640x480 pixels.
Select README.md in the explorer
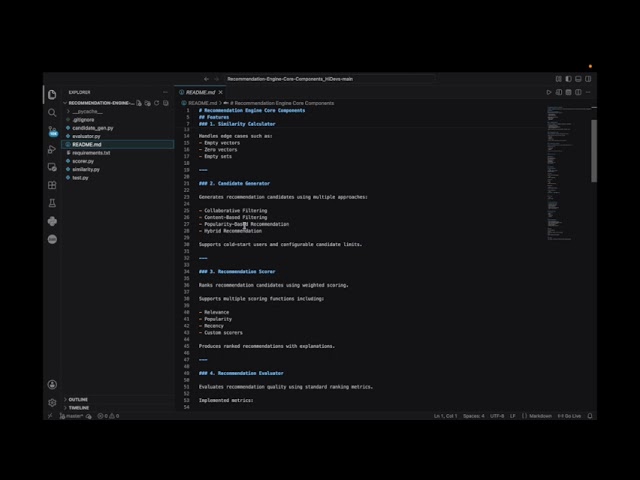(x=118, y=144)
